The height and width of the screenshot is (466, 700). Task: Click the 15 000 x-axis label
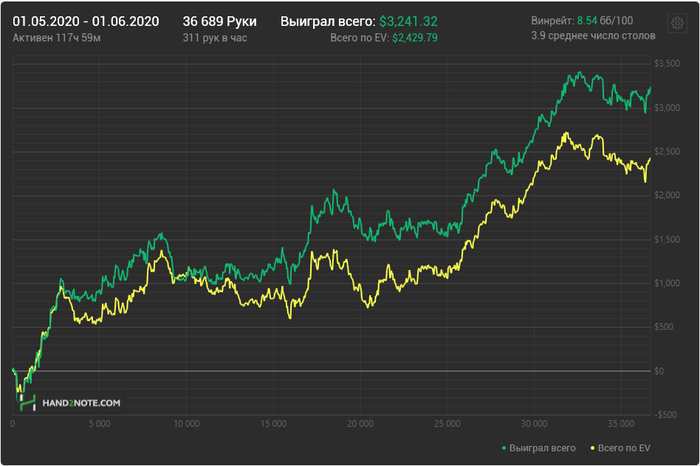tap(273, 424)
